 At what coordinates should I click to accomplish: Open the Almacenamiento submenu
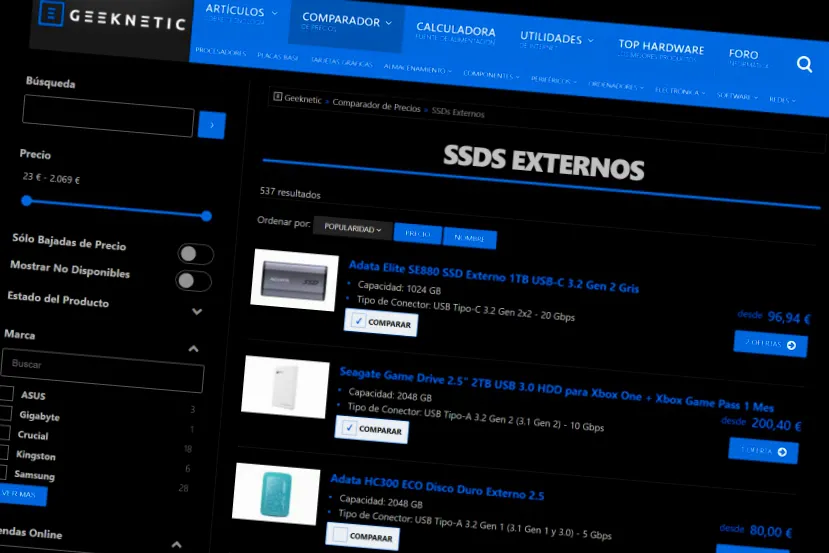tap(418, 69)
